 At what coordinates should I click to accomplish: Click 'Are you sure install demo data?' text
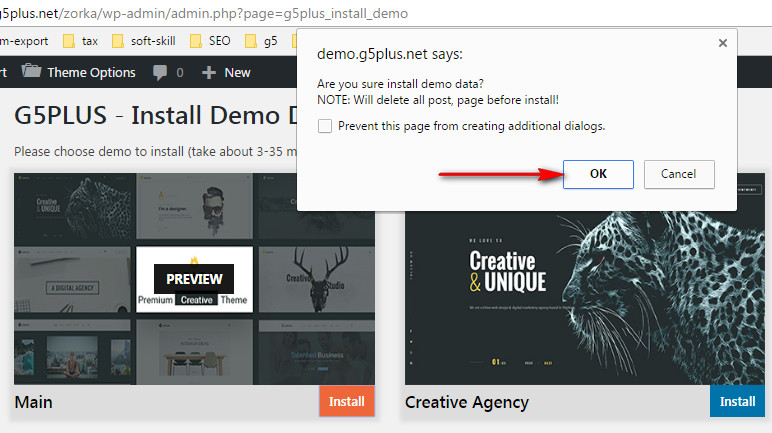pyautogui.click(x=400, y=84)
